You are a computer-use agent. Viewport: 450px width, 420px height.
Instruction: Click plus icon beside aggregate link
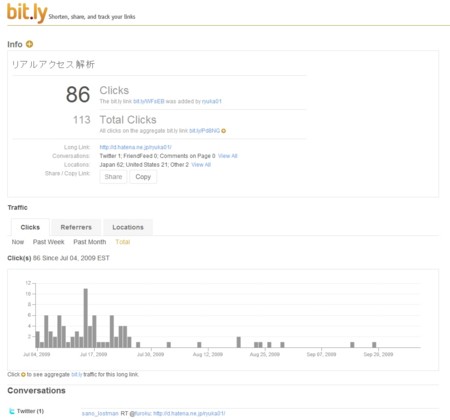point(224,131)
